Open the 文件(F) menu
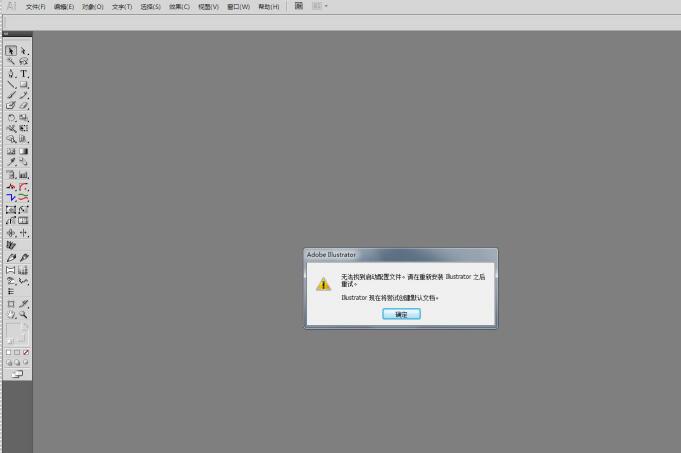681x453 pixels. click(x=36, y=6)
